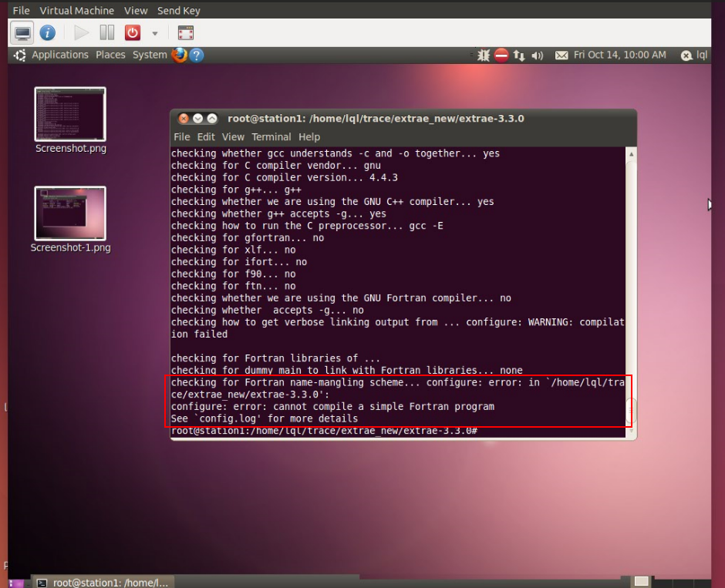Click the line 'checking for gfortran... no'
The image size is (725, 588).
[x=248, y=238]
